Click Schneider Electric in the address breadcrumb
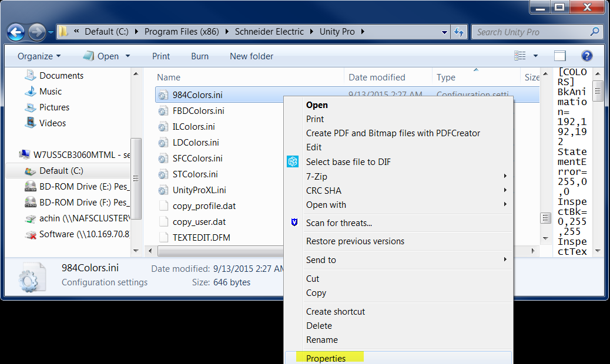This screenshot has height=364, width=610. [269, 32]
